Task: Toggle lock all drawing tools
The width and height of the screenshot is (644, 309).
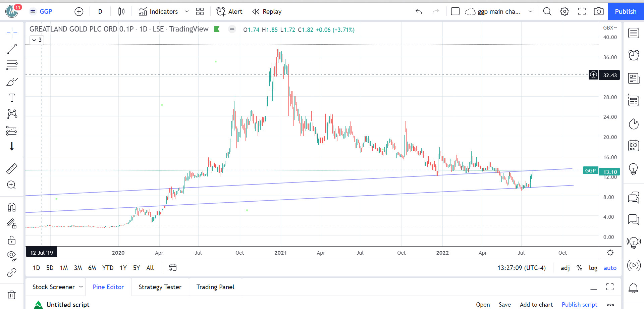Action: click(x=12, y=240)
